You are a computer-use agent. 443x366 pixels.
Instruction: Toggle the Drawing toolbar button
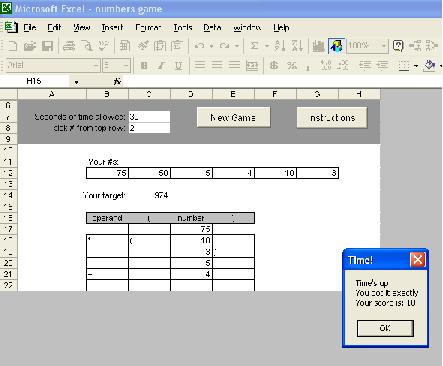[x=336, y=46]
